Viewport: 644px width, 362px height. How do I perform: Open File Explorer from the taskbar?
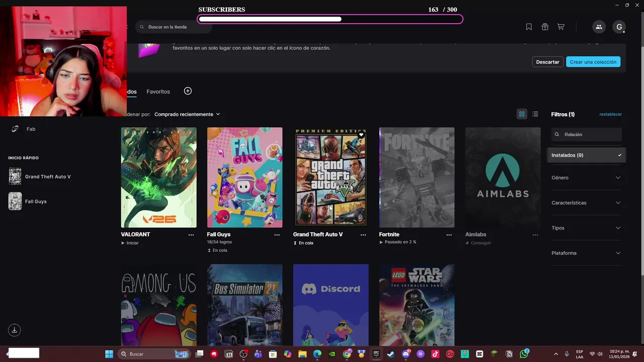coord(302,354)
